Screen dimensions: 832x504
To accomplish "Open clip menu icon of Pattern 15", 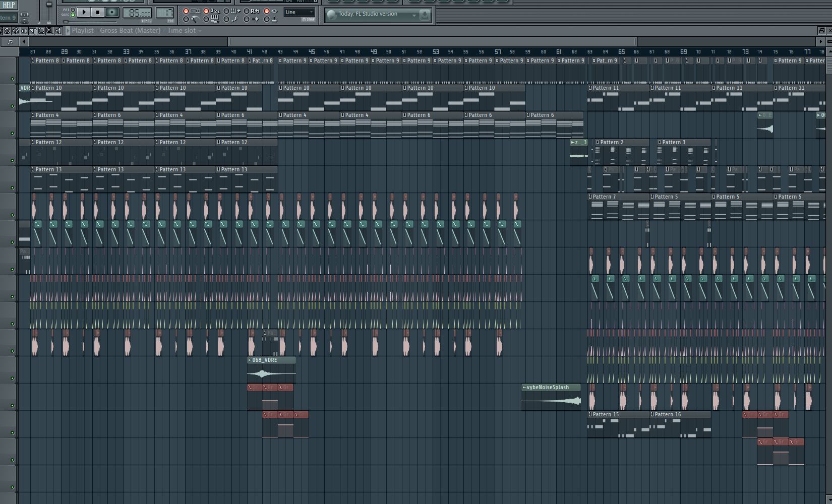I will pos(590,414).
